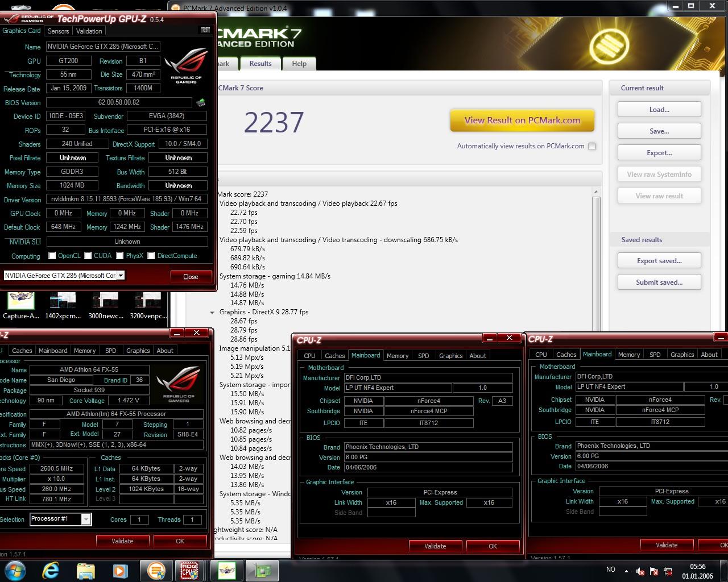Viewport: 728px width, 582px height.
Task: Click the Action Center flag tray icon
Action: pos(654,571)
